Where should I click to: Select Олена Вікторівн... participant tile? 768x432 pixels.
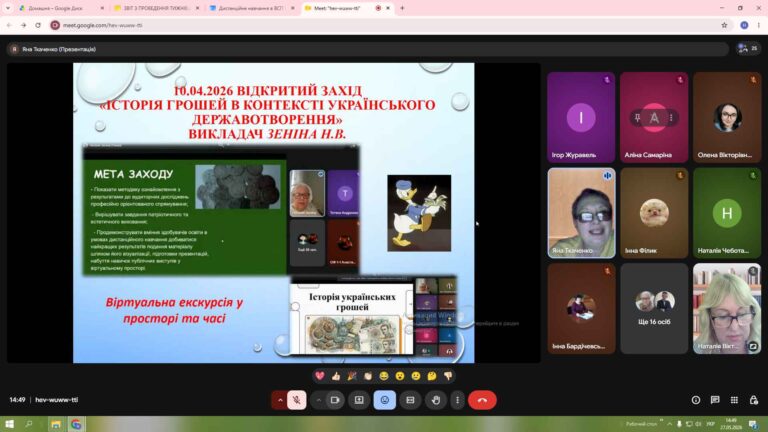(x=727, y=118)
